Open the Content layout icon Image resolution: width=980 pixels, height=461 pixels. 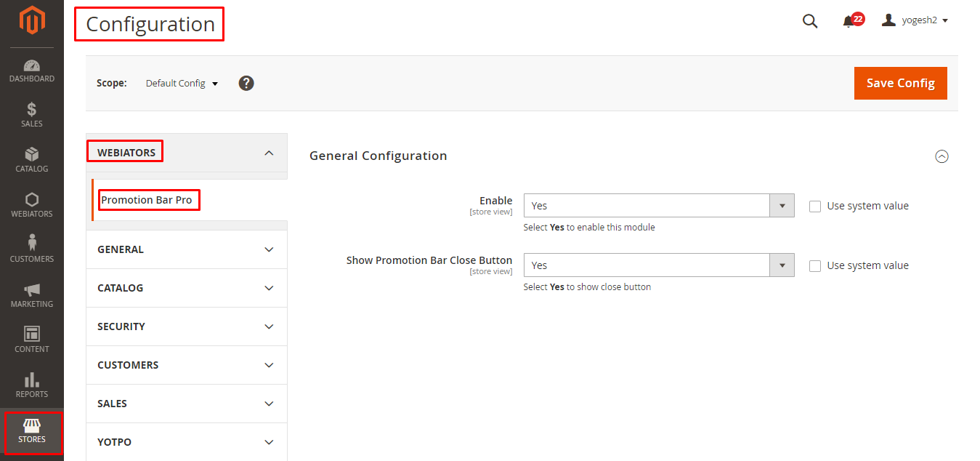pyautogui.click(x=31, y=334)
